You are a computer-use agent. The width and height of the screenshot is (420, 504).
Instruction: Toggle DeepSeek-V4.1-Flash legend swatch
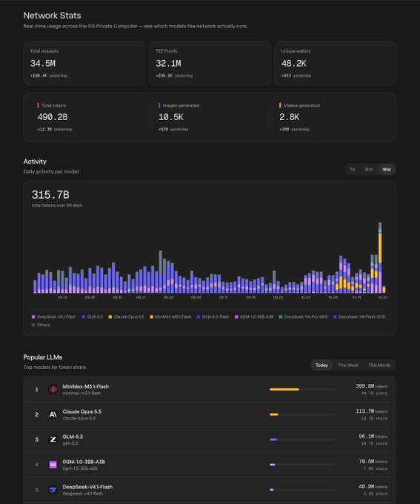point(33,317)
